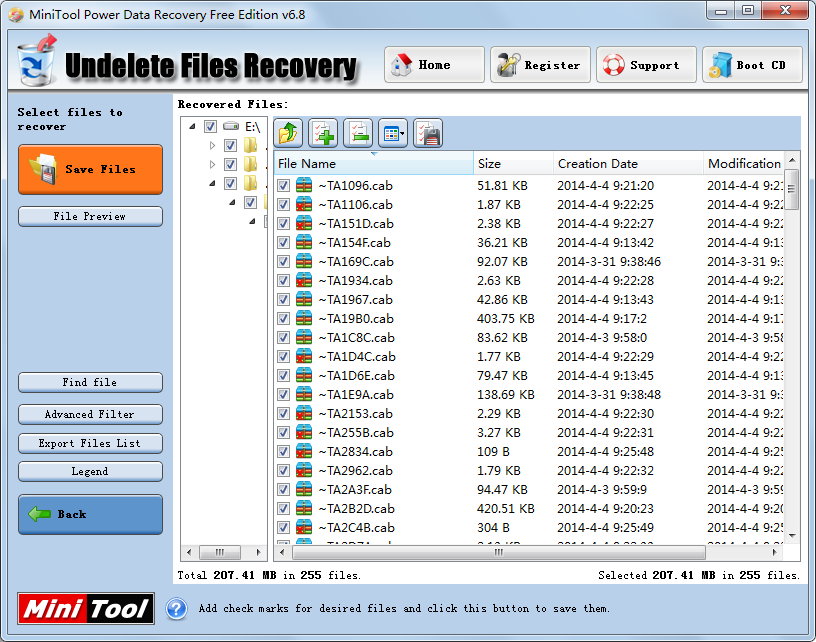Click the check-all files (green plus) icon

tap(323, 133)
